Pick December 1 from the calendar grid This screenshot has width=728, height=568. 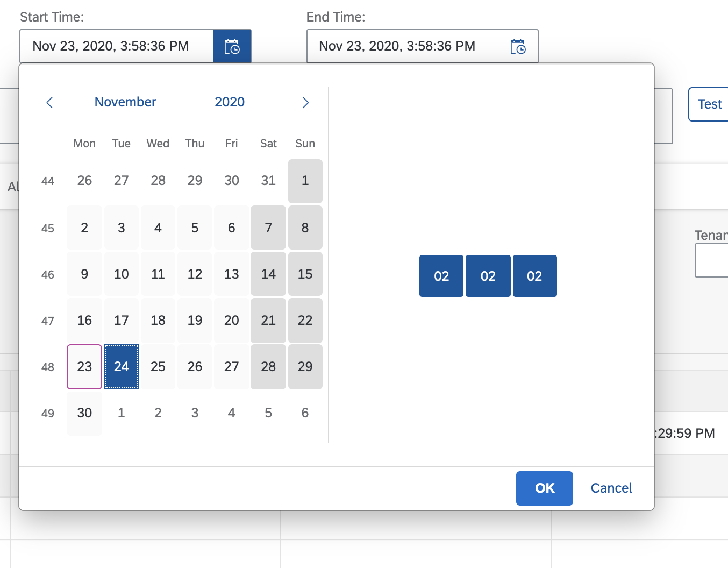(121, 413)
